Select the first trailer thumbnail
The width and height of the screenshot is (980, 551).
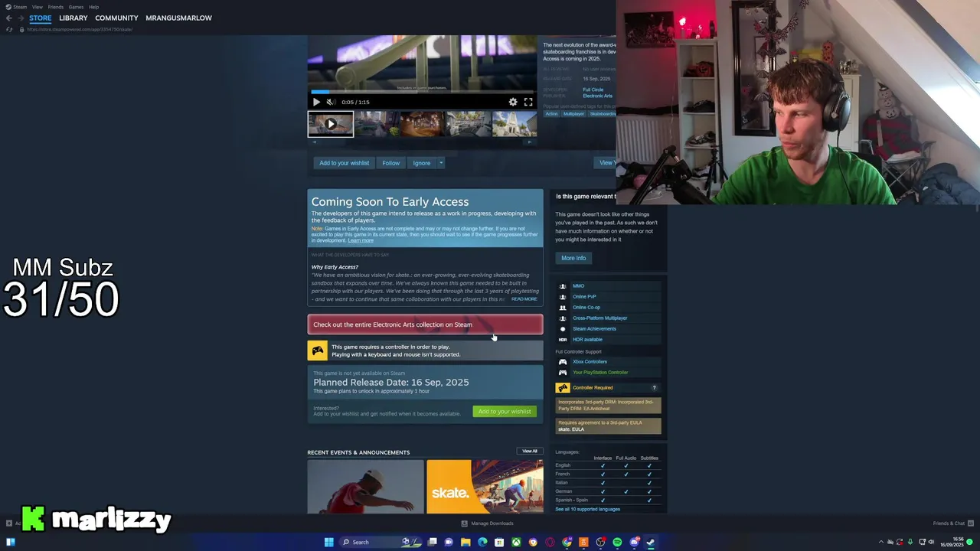pos(331,123)
